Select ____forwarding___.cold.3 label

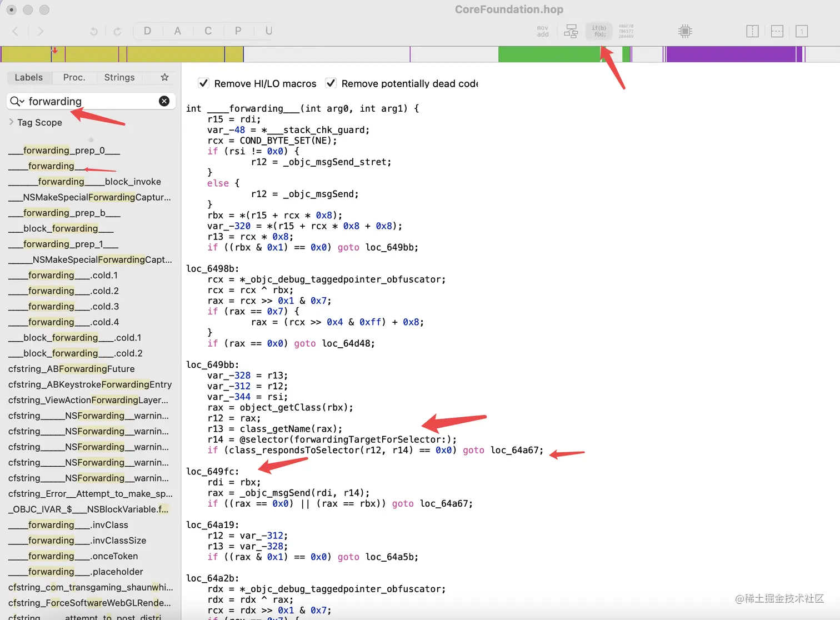tap(63, 306)
